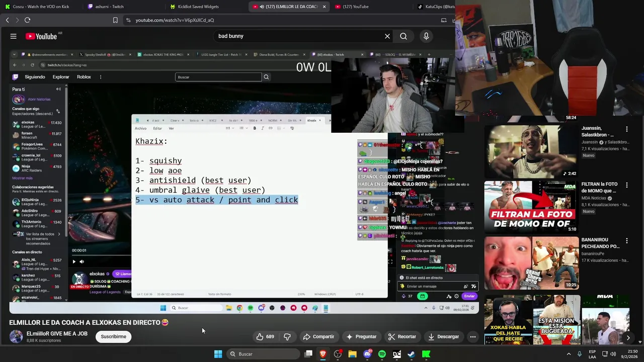
Task: Open options menu for BANANIROU video
Action: click(627, 241)
